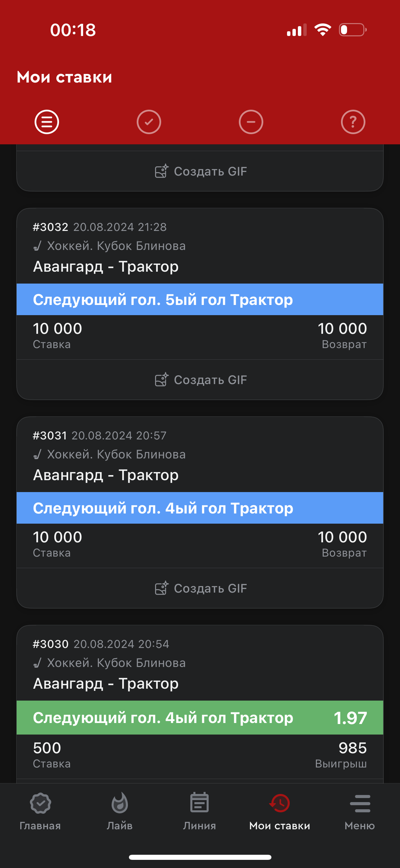The height and width of the screenshot is (868, 400).
Task: Tap the GIF icon in bet #3031
Action: click(161, 588)
